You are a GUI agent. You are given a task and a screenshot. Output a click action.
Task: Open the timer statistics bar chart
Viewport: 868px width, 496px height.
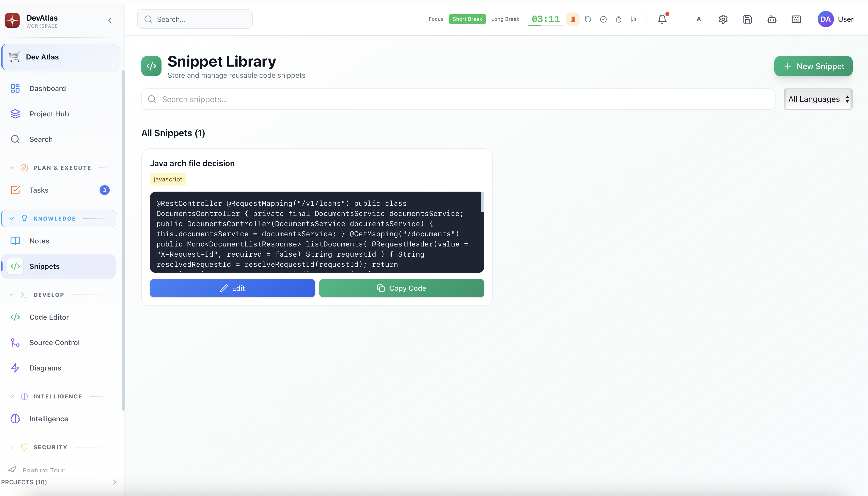pos(633,19)
